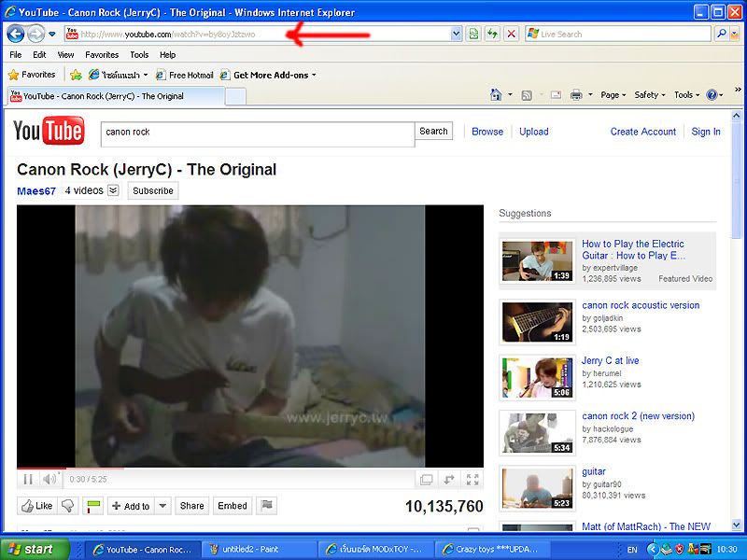The image size is (747, 560).
Task: Click the Share button
Action: coord(192,506)
